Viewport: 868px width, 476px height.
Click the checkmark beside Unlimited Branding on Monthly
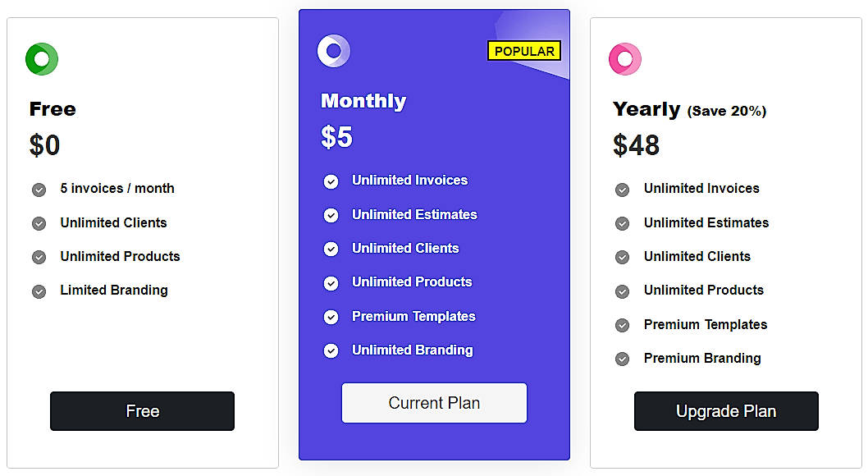pos(331,350)
